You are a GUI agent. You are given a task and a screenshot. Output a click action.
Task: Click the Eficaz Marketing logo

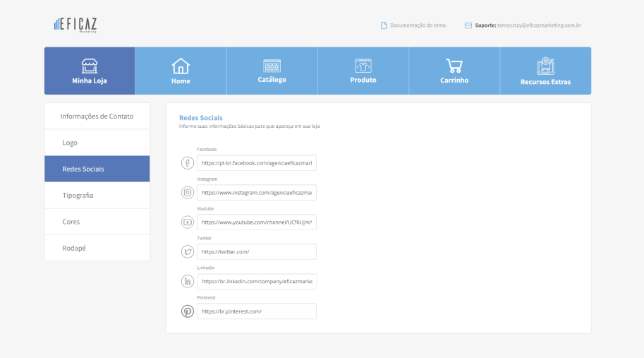pyautogui.click(x=75, y=25)
